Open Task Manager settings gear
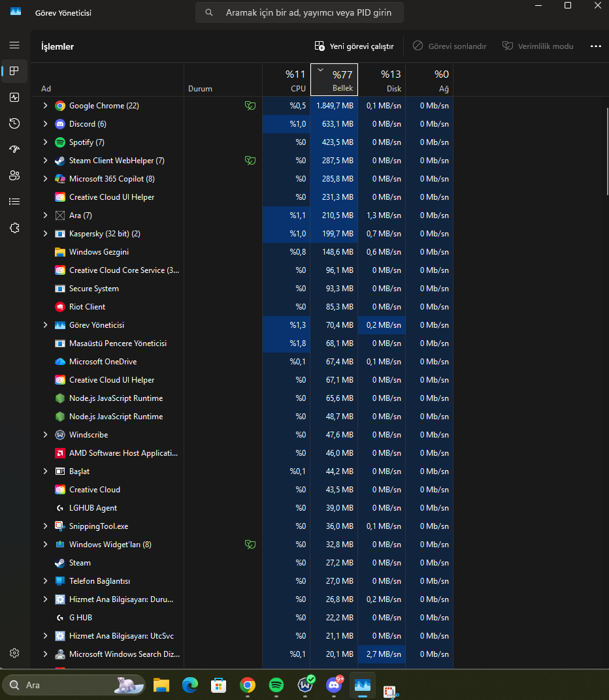609x700 pixels. click(14, 653)
